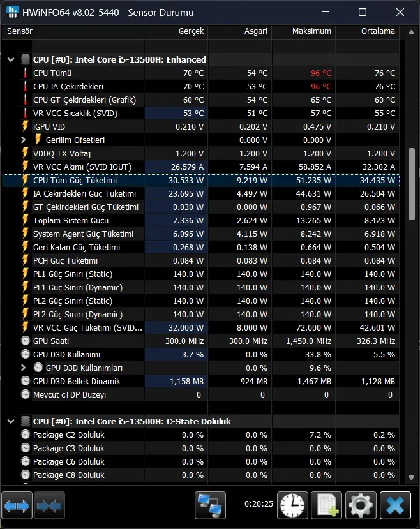
Task: Select the Package C3 Doluluk row
Action: coord(200,448)
